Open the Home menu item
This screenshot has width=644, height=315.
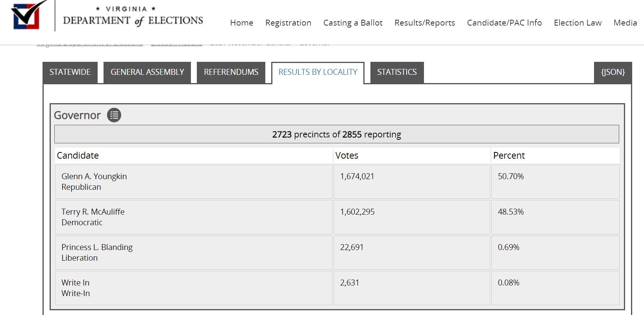(x=242, y=23)
